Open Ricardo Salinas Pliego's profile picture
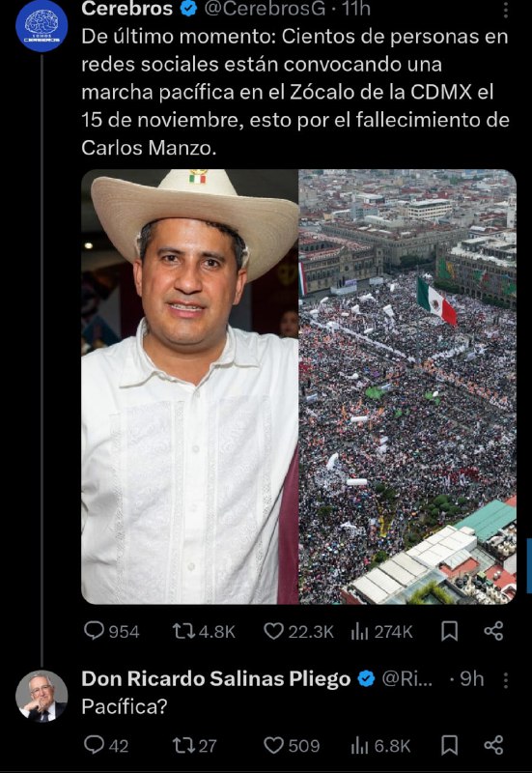Screen dimensions: 532x773 tap(42, 696)
